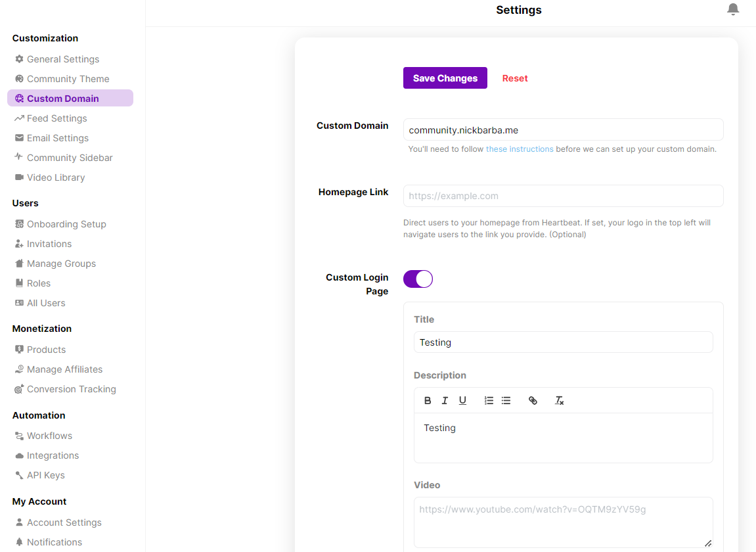Click into the Description text area
756x552 pixels.
(x=563, y=438)
